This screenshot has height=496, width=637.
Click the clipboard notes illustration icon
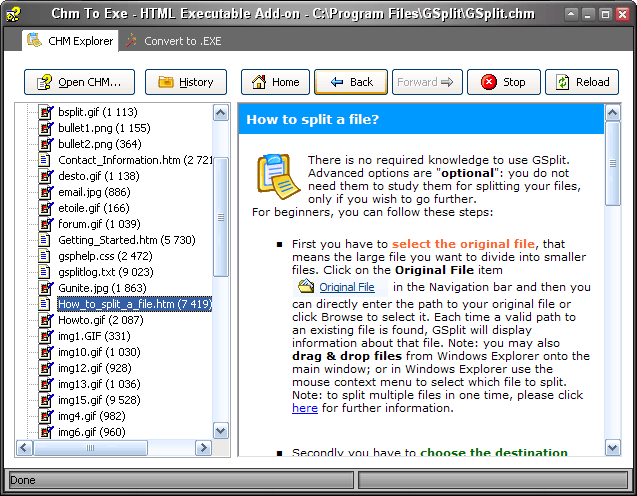coord(278,176)
